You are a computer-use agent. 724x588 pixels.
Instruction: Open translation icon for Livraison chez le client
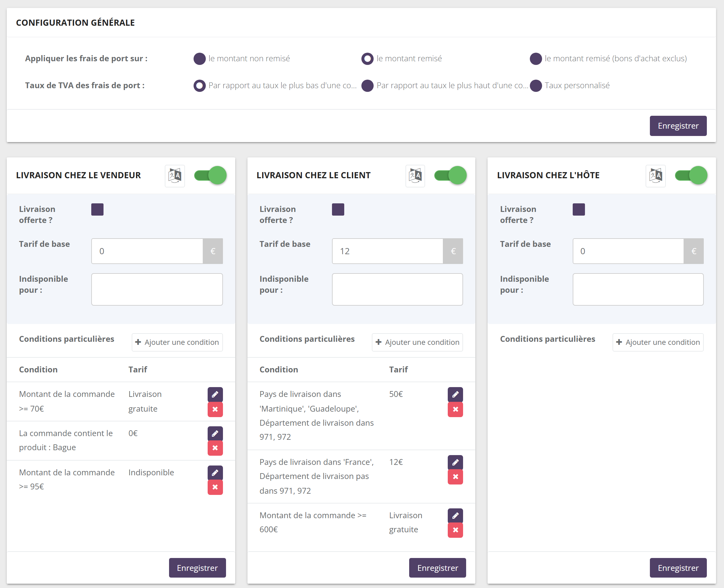coord(415,175)
